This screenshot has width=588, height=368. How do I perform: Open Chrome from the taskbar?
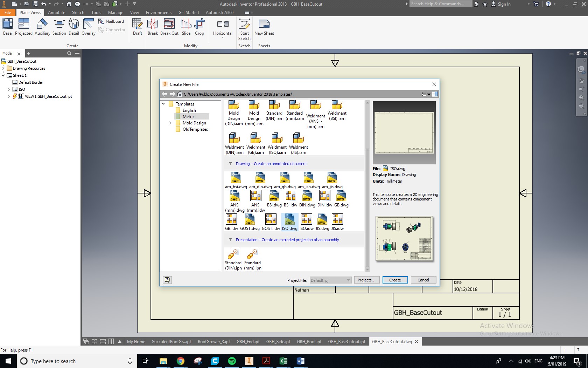[x=181, y=361]
